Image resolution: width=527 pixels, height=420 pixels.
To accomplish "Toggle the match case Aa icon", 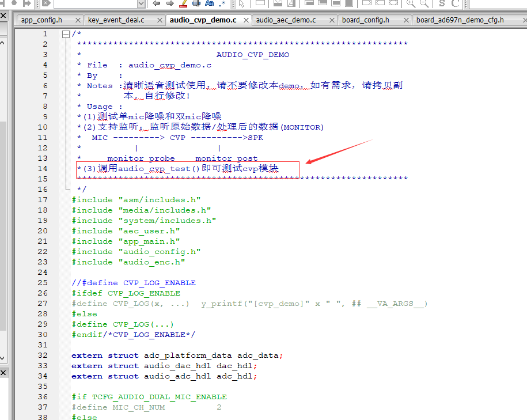I will coord(210,3).
